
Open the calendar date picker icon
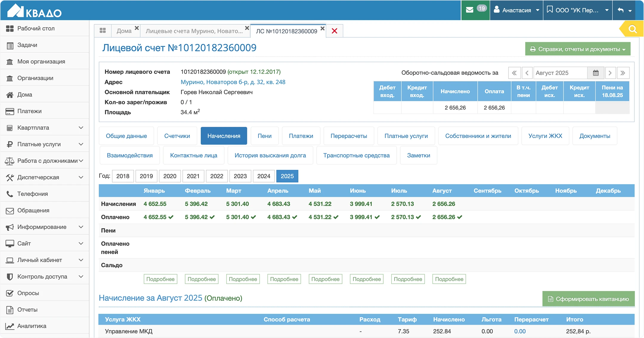coord(596,73)
